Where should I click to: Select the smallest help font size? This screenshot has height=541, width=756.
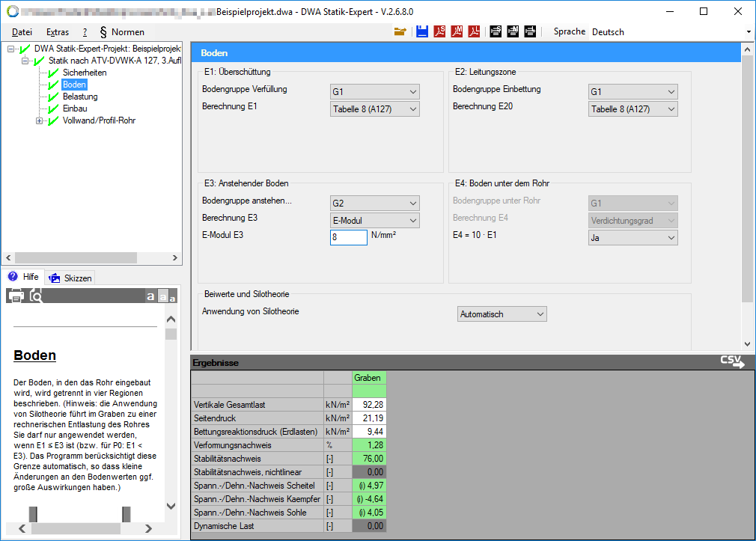(x=173, y=299)
